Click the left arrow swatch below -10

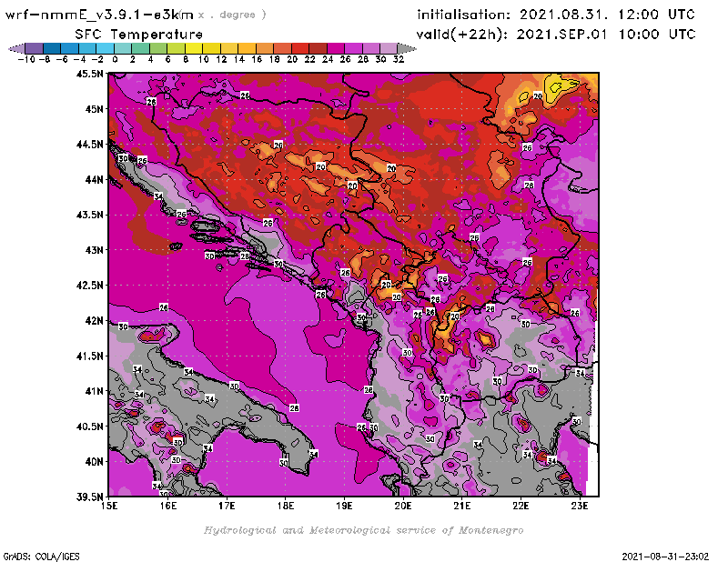point(17,48)
